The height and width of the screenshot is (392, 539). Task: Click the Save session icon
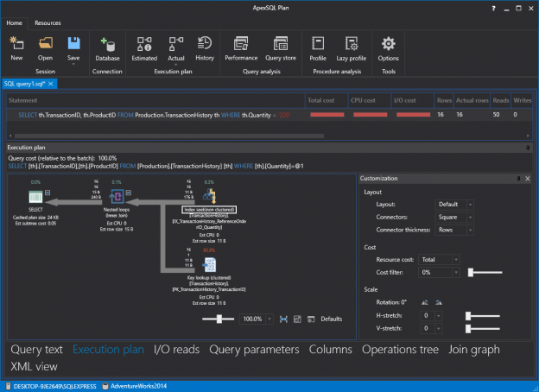73,43
